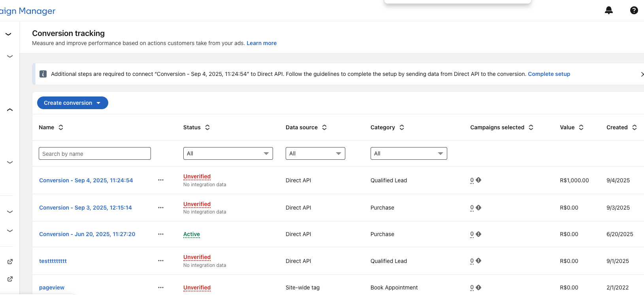Viewport: 644px width, 295px height.
Task: Open the Data source filter dropdown
Action: (315, 153)
